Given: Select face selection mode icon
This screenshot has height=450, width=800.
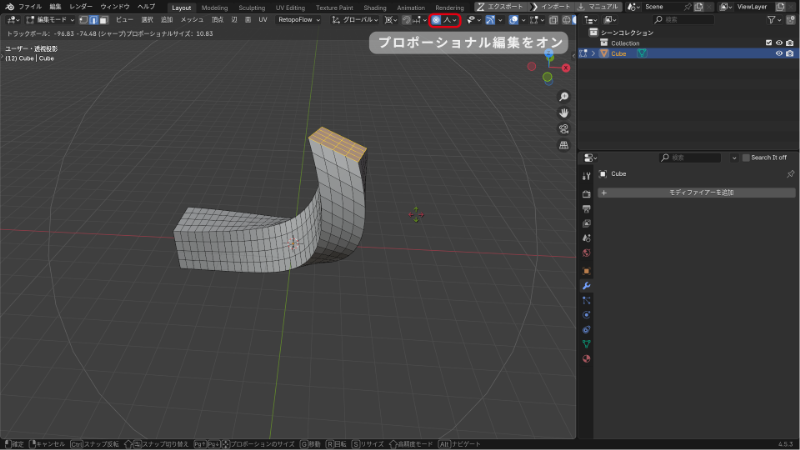Looking at the screenshot, I should pyautogui.click(x=103, y=20).
